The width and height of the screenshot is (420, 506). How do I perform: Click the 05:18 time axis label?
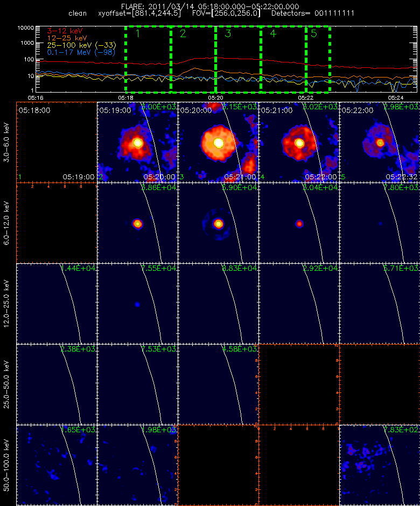coord(125,97)
